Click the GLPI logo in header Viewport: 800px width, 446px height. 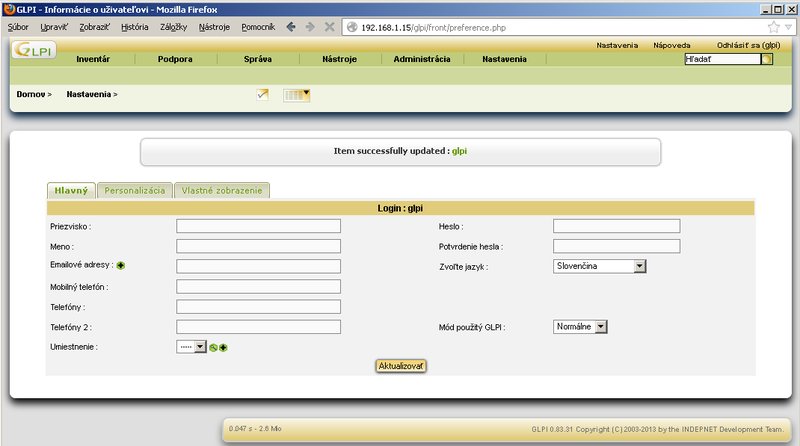[35, 51]
